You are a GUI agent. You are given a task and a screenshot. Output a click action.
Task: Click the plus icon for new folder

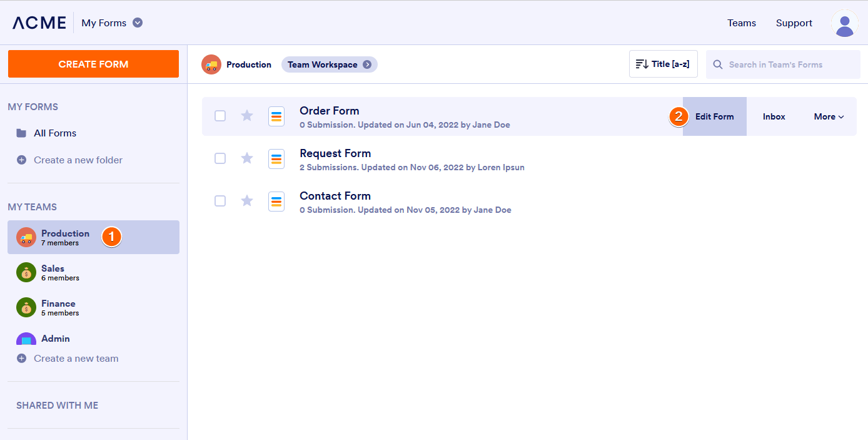pos(21,160)
